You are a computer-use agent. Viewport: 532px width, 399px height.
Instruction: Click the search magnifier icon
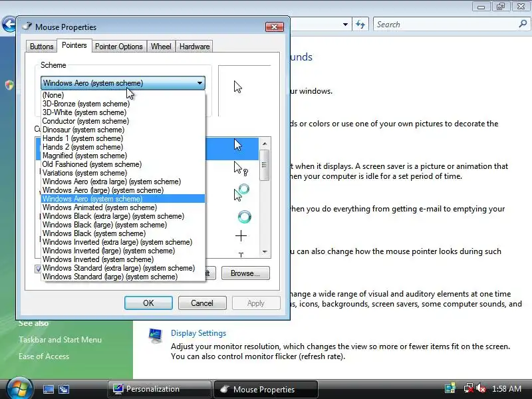point(523,24)
